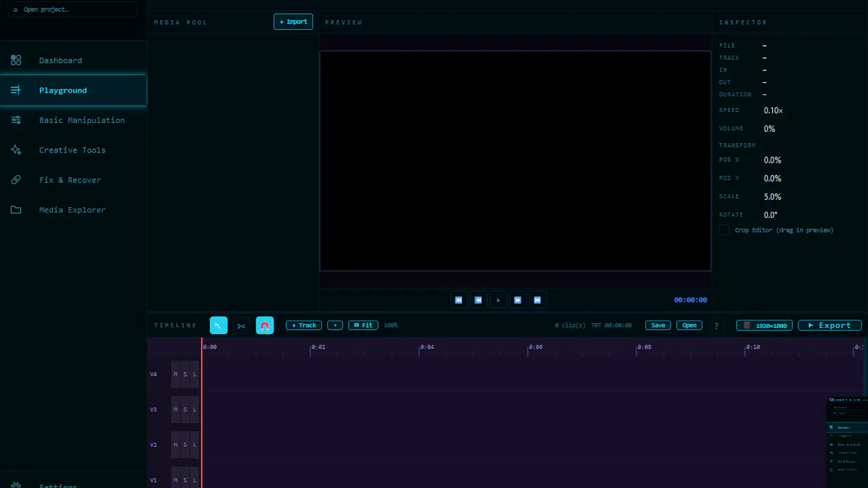This screenshot has width=868, height=488.
Task: Click the Open project field
Action: pyautogui.click(x=72, y=10)
